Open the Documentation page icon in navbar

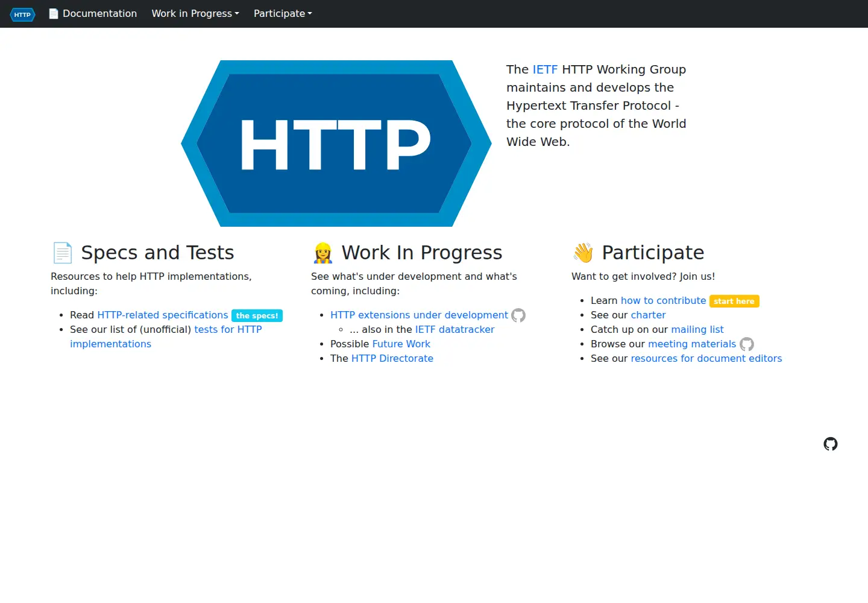(54, 13)
